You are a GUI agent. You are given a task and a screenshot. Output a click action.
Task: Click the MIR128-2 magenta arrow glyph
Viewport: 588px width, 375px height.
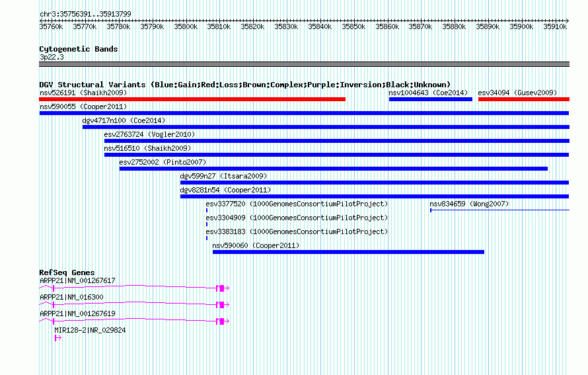[57, 338]
